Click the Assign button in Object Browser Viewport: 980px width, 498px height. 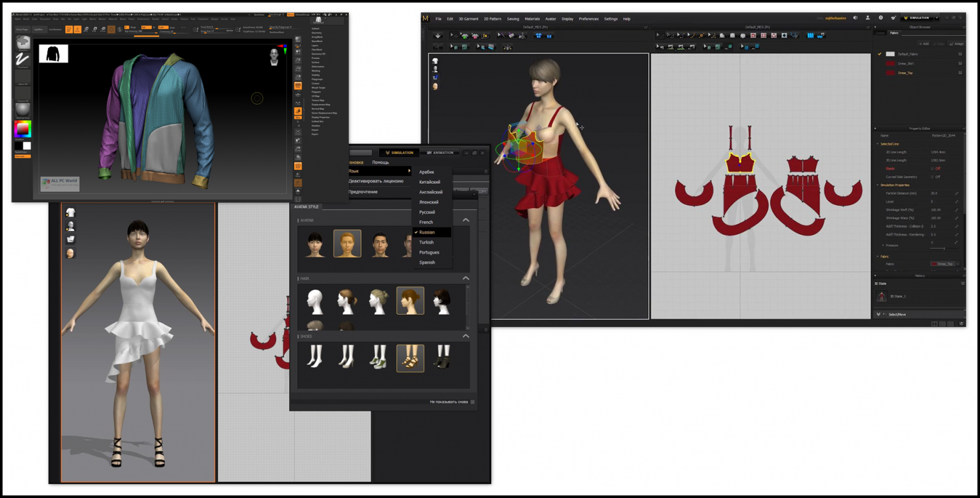(957, 43)
